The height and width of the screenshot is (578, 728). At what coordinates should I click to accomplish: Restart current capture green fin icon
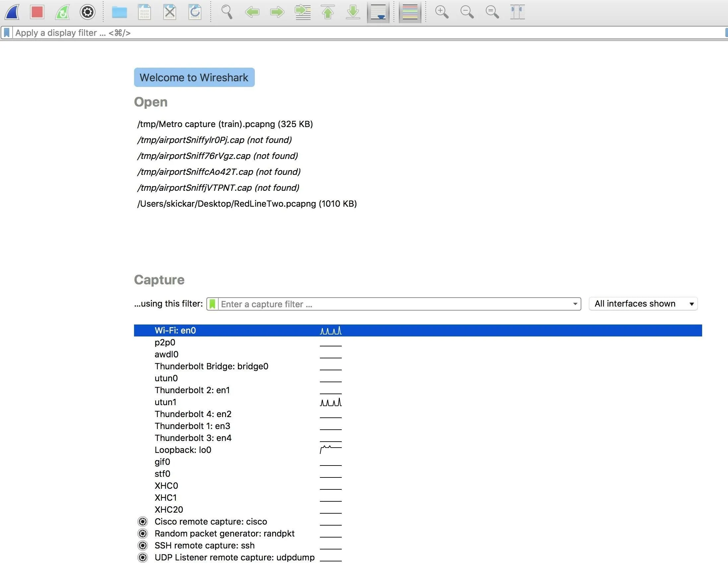tap(62, 12)
